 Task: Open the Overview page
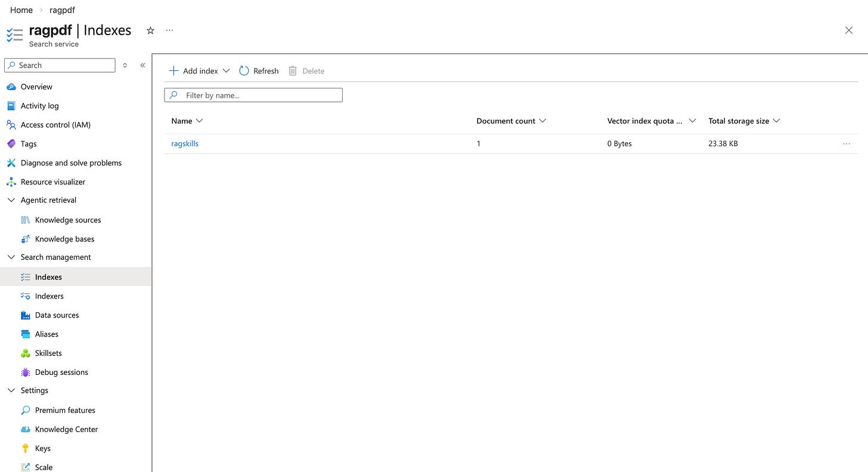(x=36, y=87)
